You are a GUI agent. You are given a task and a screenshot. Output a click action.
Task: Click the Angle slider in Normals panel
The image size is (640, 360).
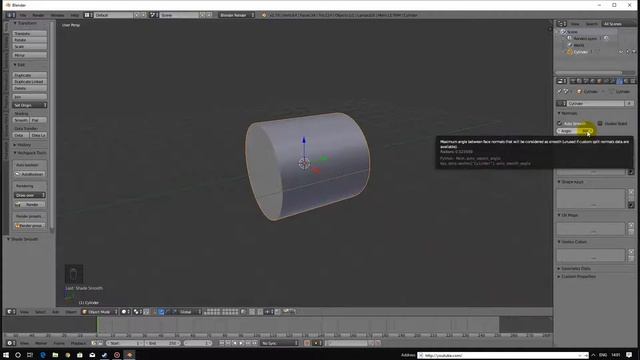click(575, 131)
